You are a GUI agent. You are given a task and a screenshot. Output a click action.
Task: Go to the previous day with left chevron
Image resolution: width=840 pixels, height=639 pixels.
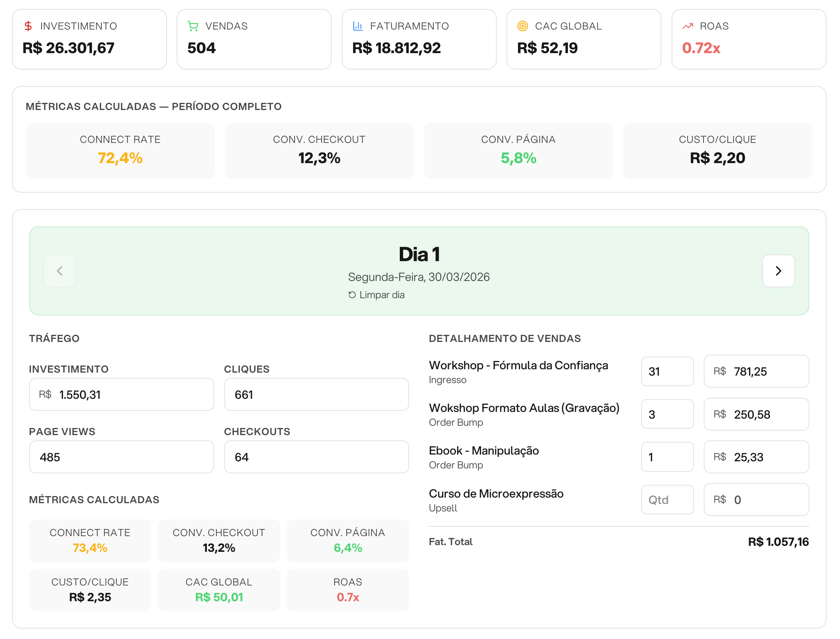pyautogui.click(x=60, y=271)
